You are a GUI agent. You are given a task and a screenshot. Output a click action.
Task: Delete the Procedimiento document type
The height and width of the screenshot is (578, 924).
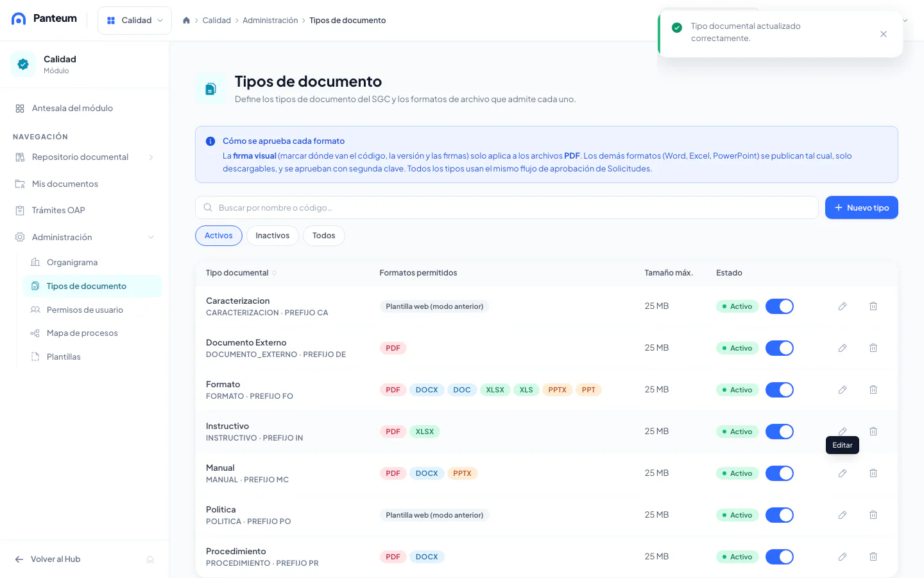point(873,557)
